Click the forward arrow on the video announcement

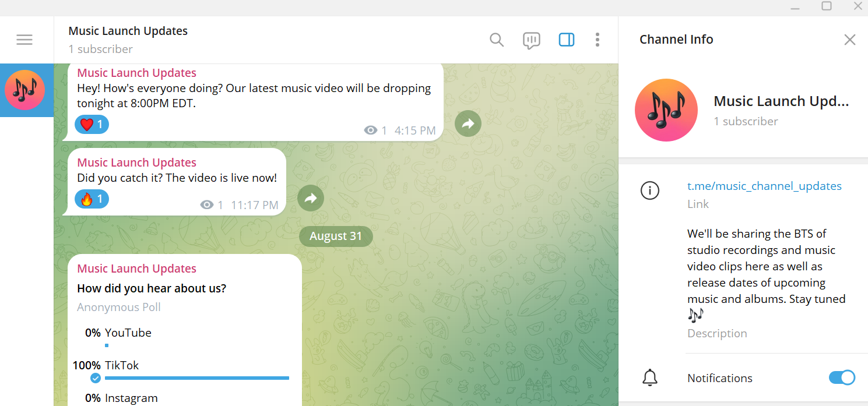point(310,198)
